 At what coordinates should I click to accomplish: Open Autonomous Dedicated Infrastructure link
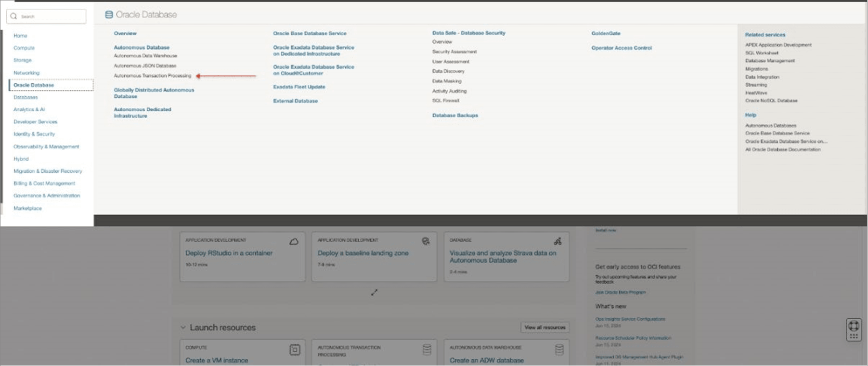point(143,113)
